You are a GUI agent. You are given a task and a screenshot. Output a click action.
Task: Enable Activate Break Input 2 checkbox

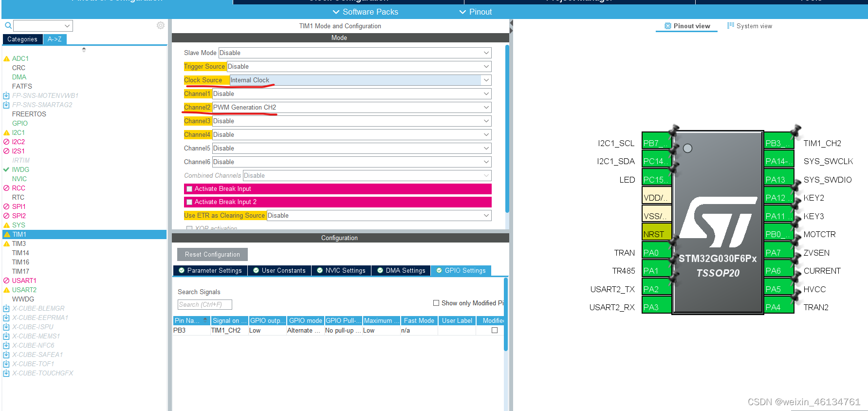coord(190,202)
